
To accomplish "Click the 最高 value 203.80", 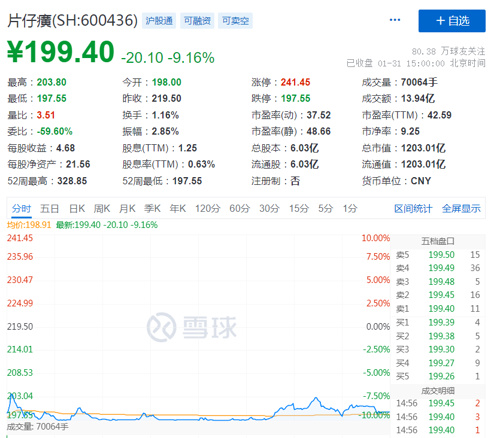I will 51,82.
